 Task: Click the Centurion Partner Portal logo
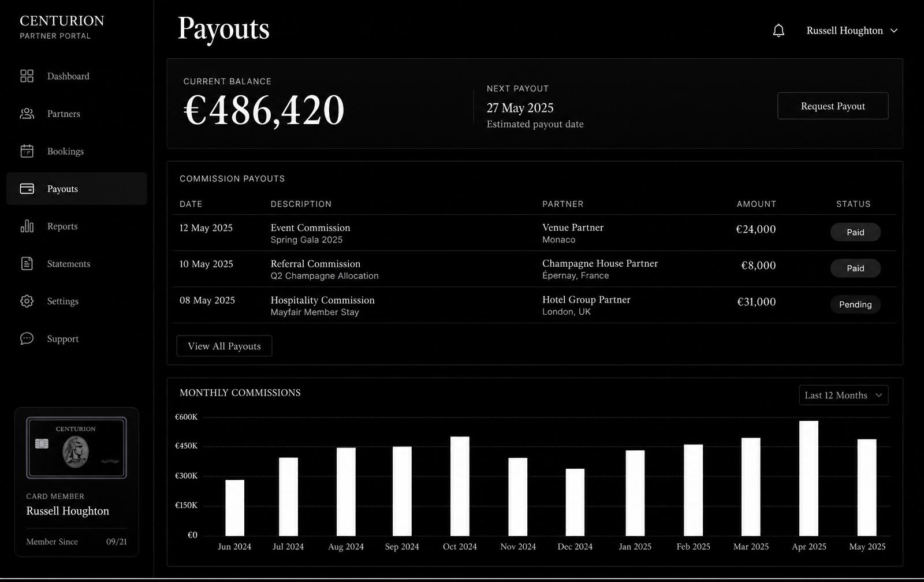62,27
